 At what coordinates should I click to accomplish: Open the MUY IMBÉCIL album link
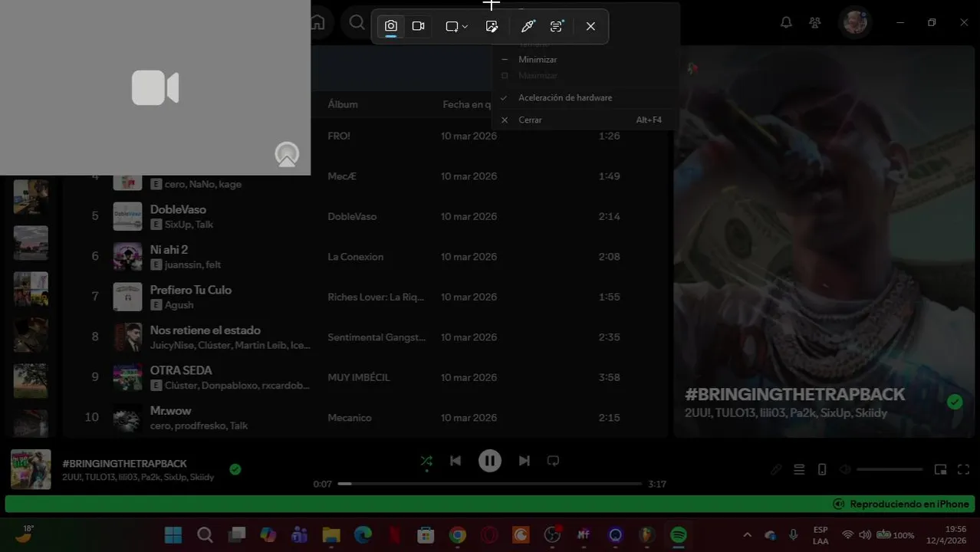point(359,377)
